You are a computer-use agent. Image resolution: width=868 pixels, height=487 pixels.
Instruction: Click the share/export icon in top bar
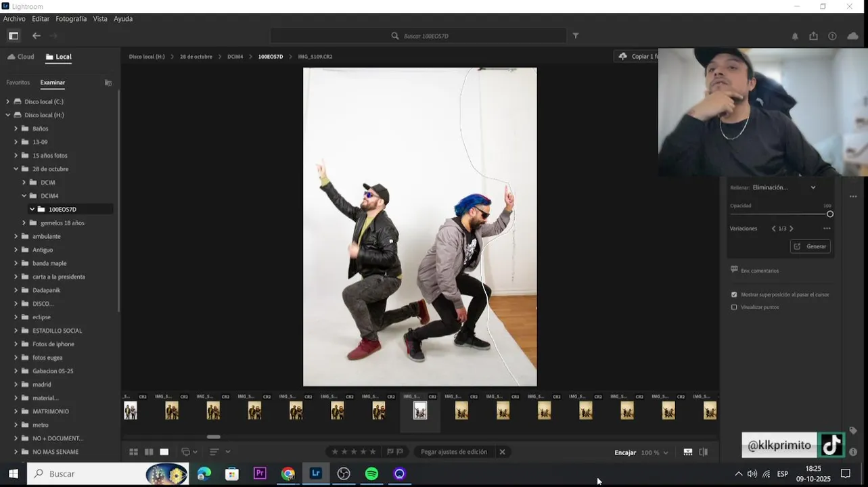pos(813,36)
